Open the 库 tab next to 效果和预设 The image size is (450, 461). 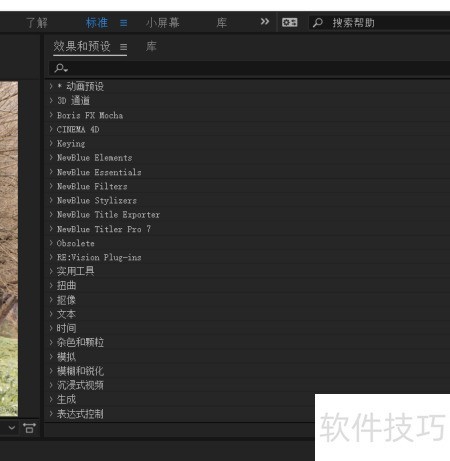point(151,47)
